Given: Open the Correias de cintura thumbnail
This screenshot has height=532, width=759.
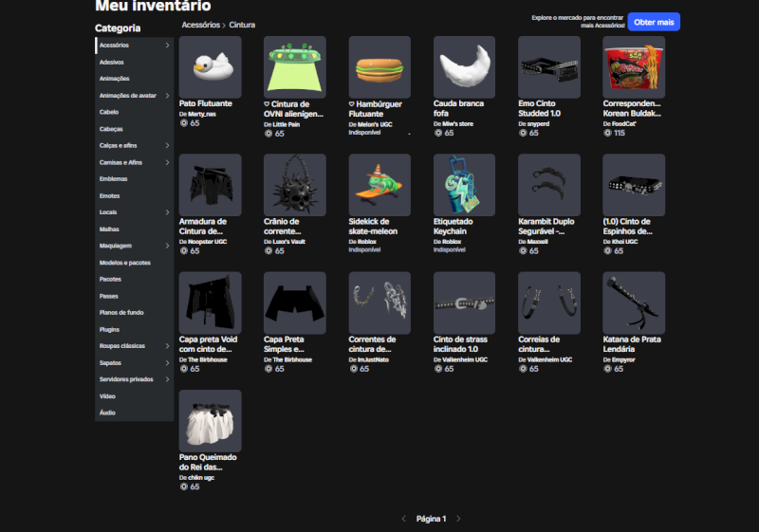Looking at the screenshot, I should [x=549, y=303].
